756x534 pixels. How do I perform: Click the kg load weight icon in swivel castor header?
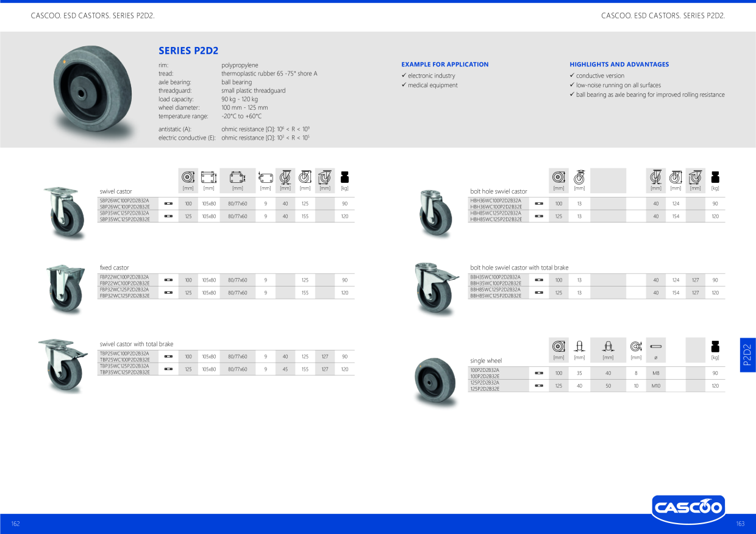344,177
